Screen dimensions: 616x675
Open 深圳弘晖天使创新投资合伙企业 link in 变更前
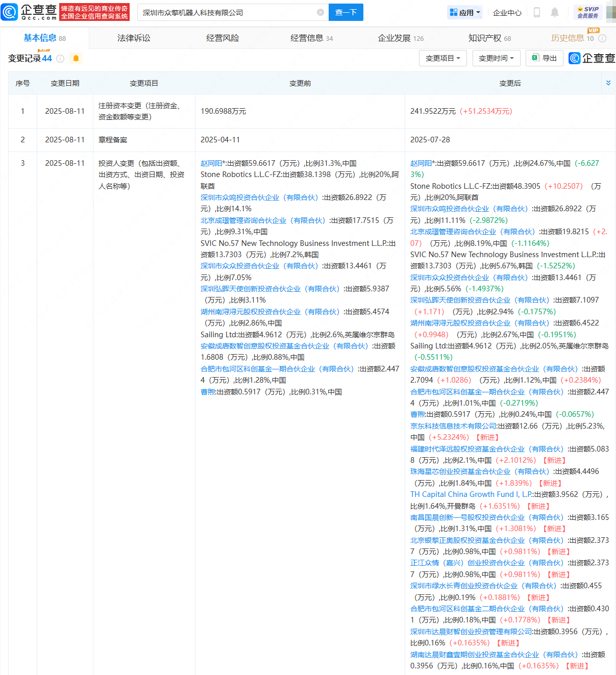[x=272, y=289]
